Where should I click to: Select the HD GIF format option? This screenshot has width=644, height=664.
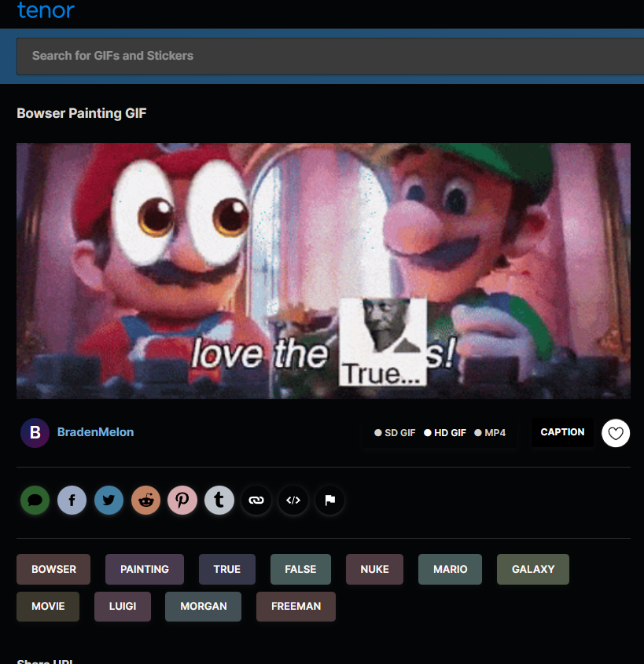pos(445,433)
